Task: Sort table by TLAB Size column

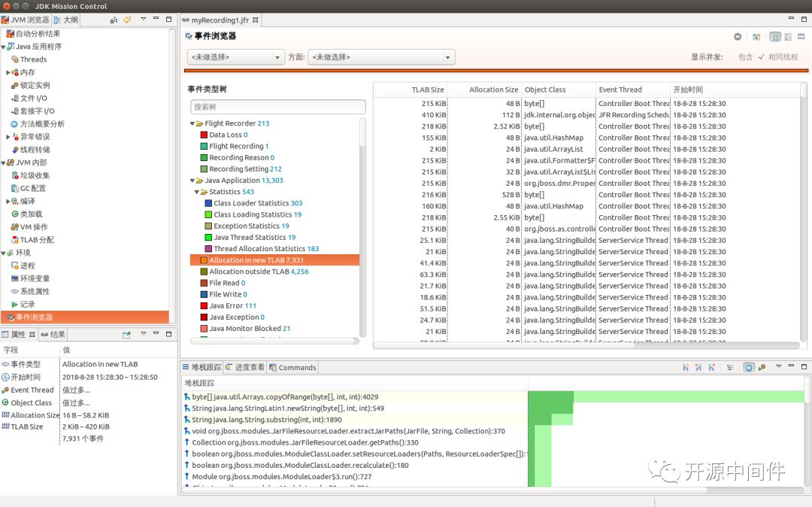Action: 411,90
